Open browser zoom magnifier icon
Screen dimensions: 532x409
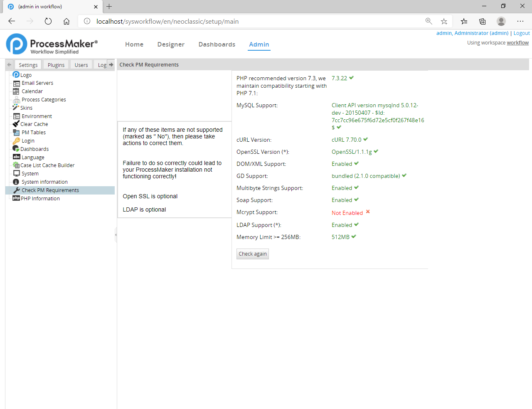click(x=429, y=21)
